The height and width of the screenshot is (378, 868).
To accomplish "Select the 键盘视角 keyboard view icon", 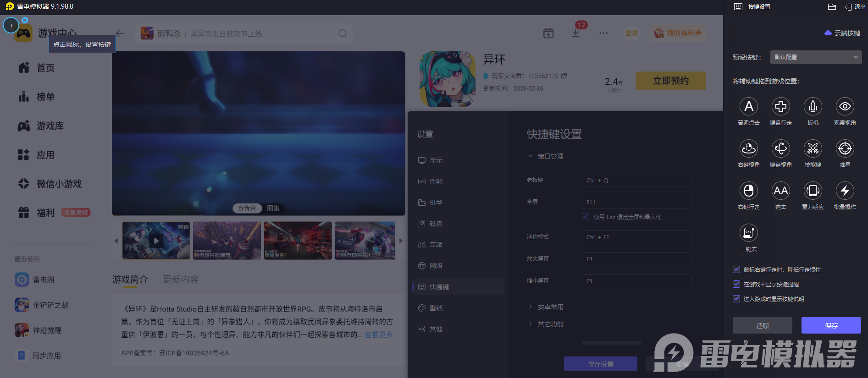I will [x=781, y=148].
